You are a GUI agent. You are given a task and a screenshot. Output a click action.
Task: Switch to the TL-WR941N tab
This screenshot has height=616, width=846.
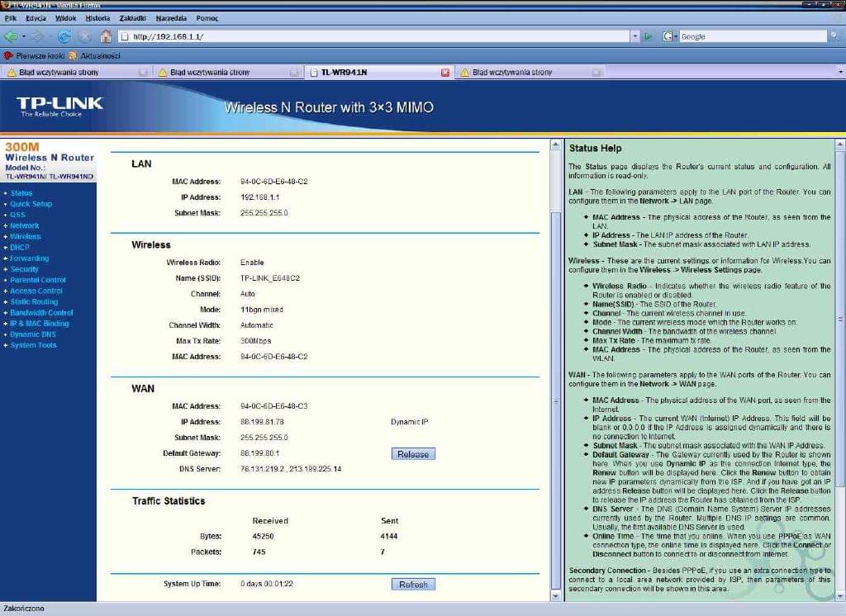(379, 73)
